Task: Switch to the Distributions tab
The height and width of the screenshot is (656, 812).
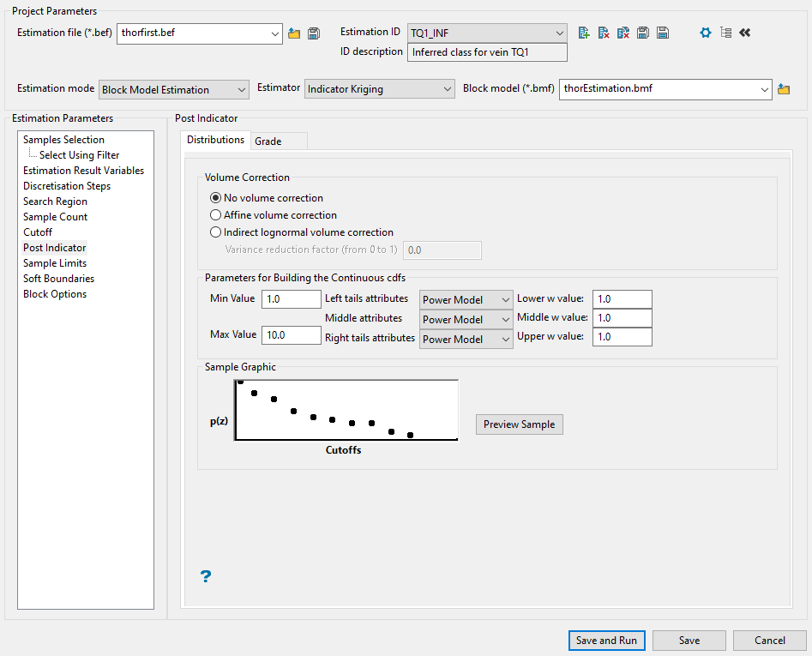Action: pyautogui.click(x=215, y=140)
